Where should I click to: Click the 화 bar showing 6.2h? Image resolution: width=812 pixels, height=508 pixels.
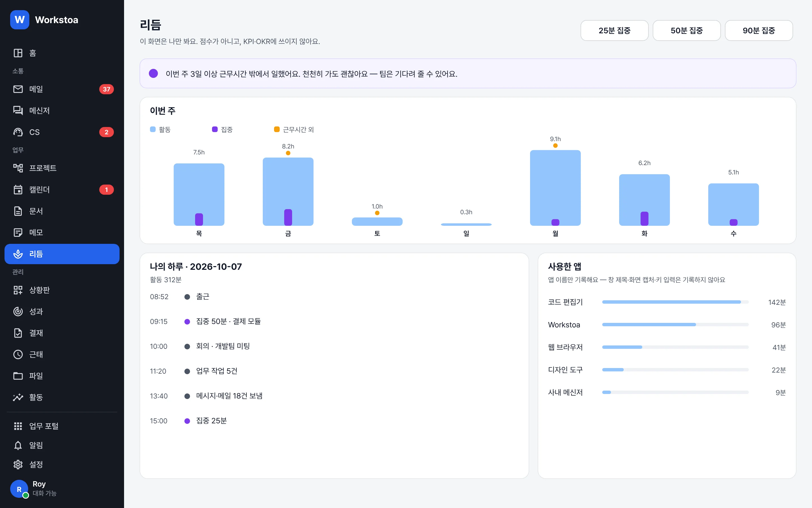coord(644,200)
